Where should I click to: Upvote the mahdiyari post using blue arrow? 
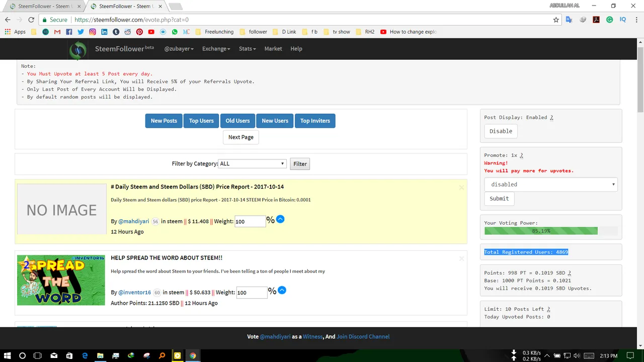tap(280, 219)
